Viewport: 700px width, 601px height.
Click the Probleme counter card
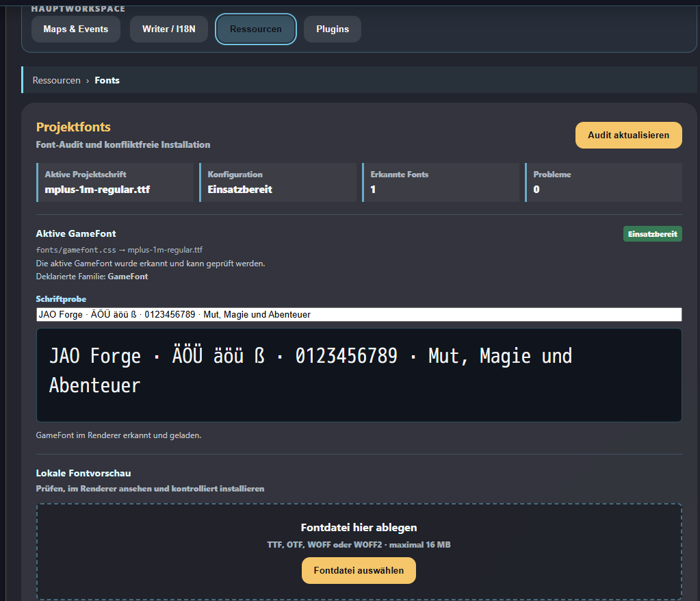tap(604, 182)
